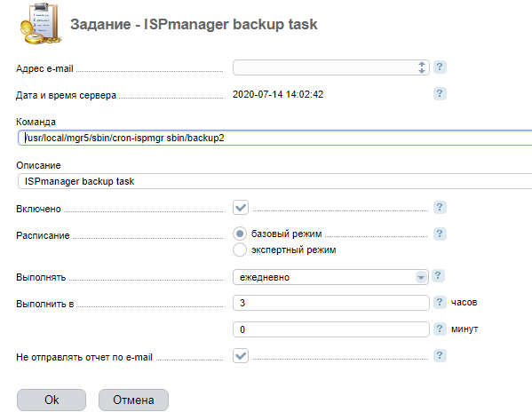Screen dimensions: 532x420
Task: Uncheck the Включено checkbox
Action: pyautogui.click(x=241, y=207)
